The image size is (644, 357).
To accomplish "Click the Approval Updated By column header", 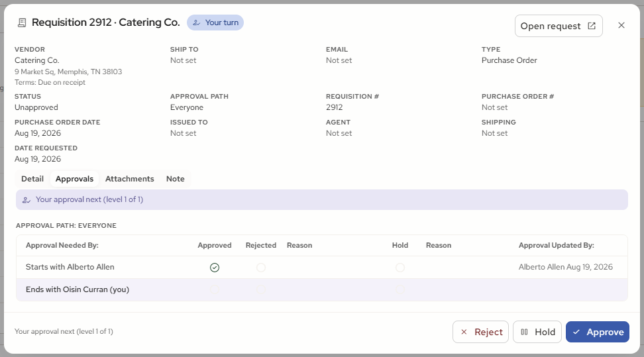I will (556, 245).
